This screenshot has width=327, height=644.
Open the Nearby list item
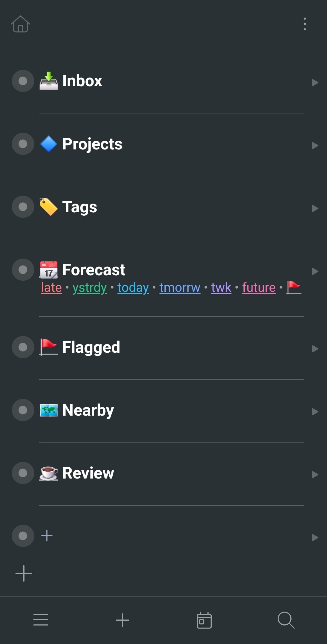88,410
